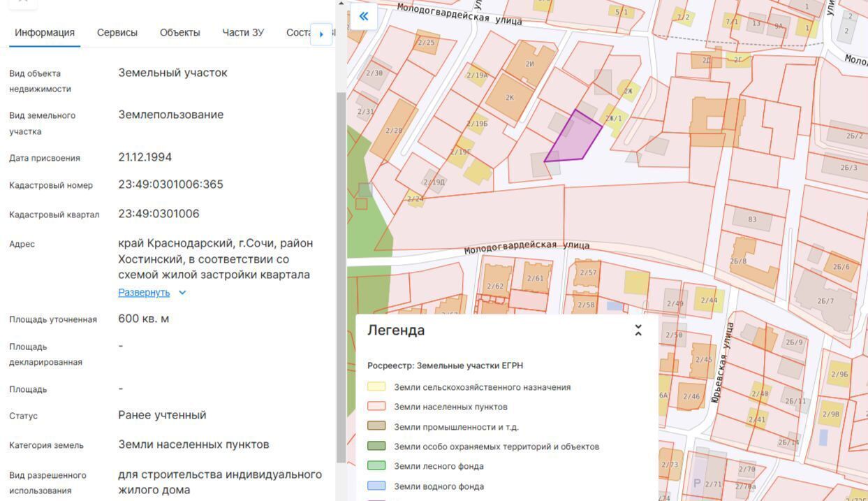
Task: Click building 2И on the map
Action: [531, 63]
